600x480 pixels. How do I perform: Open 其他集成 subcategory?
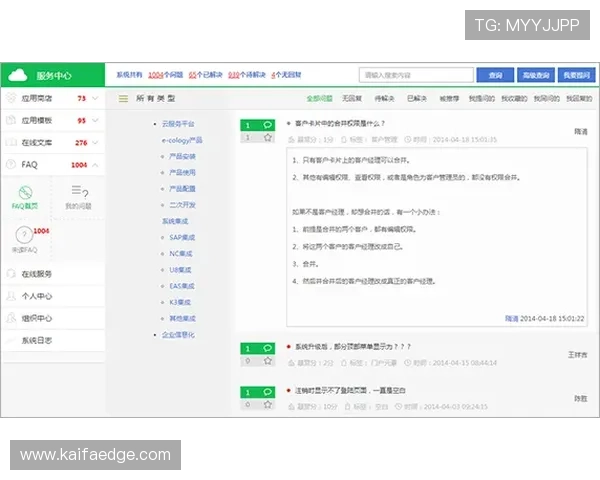pos(182,318)
